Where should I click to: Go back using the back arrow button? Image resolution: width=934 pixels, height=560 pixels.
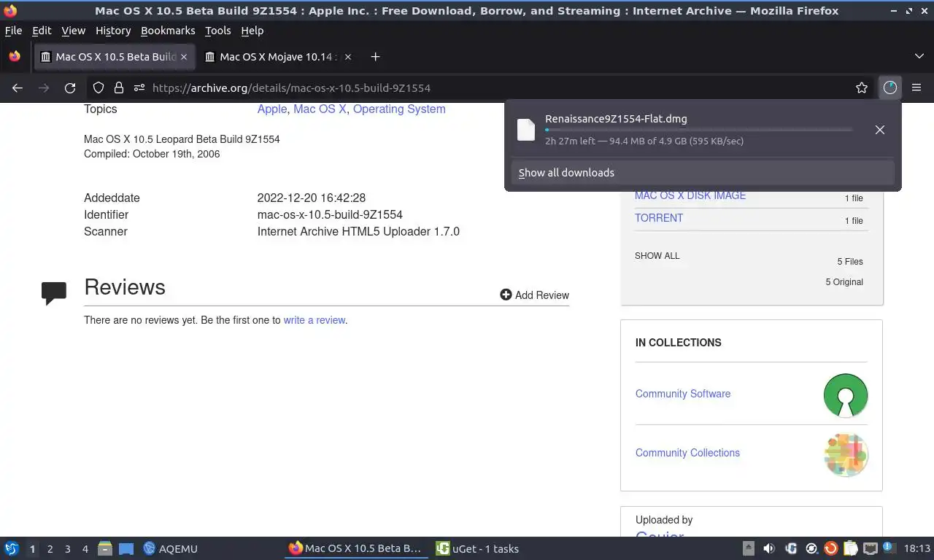pos(18,87)
